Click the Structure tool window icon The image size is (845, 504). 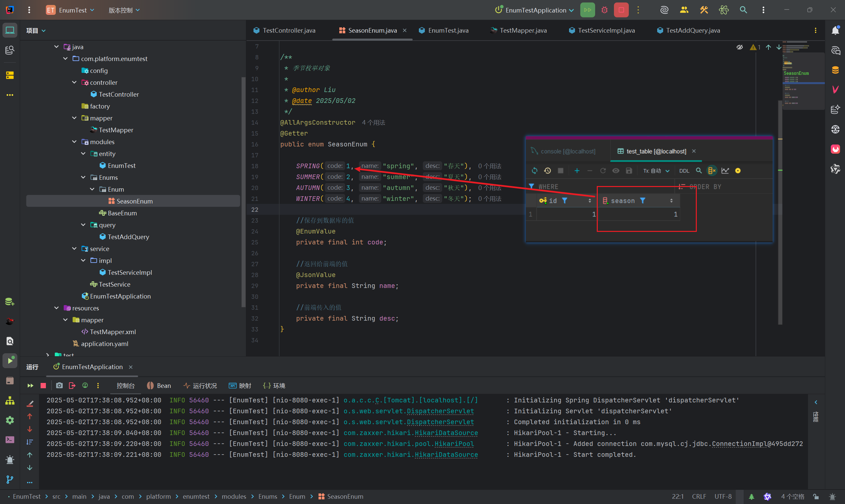(10, 401)
